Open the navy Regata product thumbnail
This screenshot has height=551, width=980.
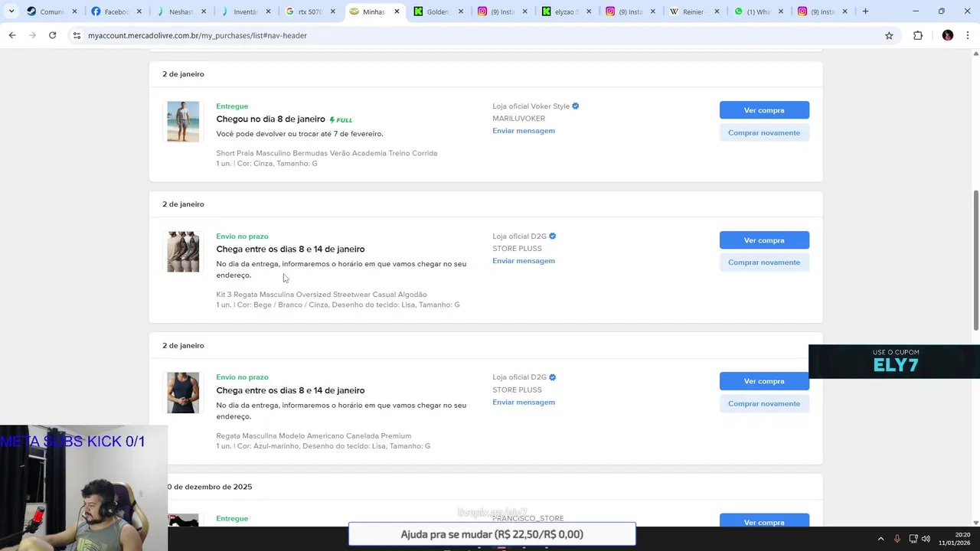pos(183,393)
